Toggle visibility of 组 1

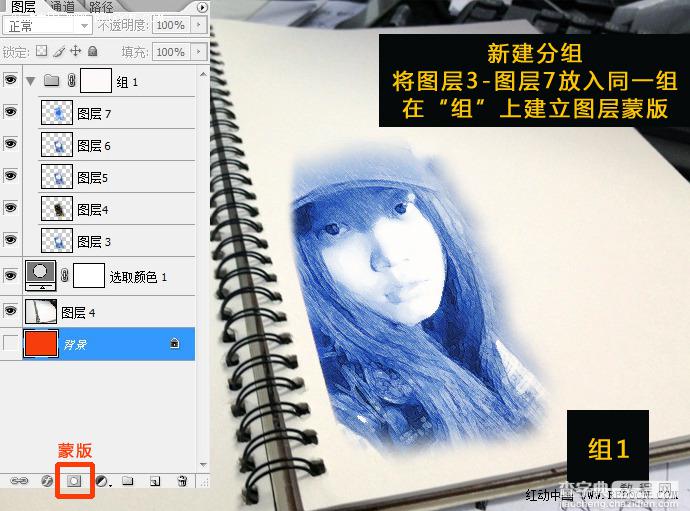click(x=11, y=80)
